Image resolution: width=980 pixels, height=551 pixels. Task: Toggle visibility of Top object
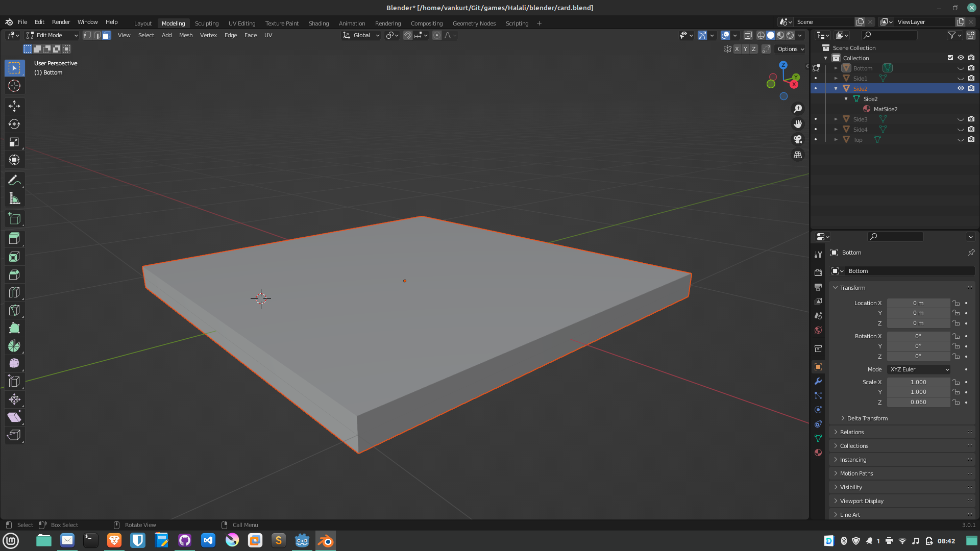[x=961, y=139]
